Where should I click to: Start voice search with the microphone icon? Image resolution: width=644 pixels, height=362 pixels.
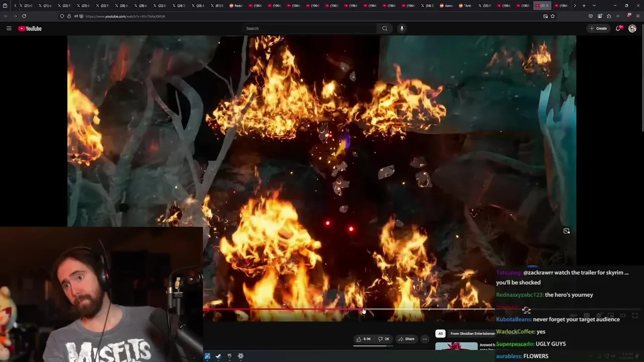pyautogui.click(x=401, y=29)
